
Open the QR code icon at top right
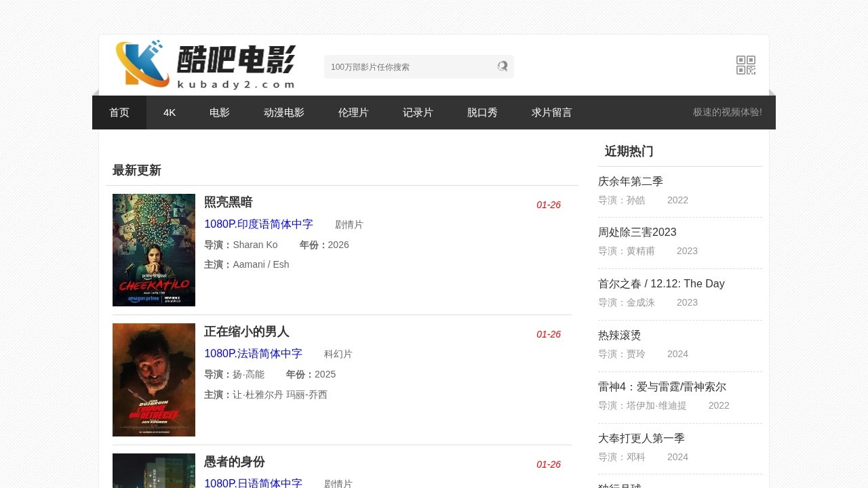point(746,65)
